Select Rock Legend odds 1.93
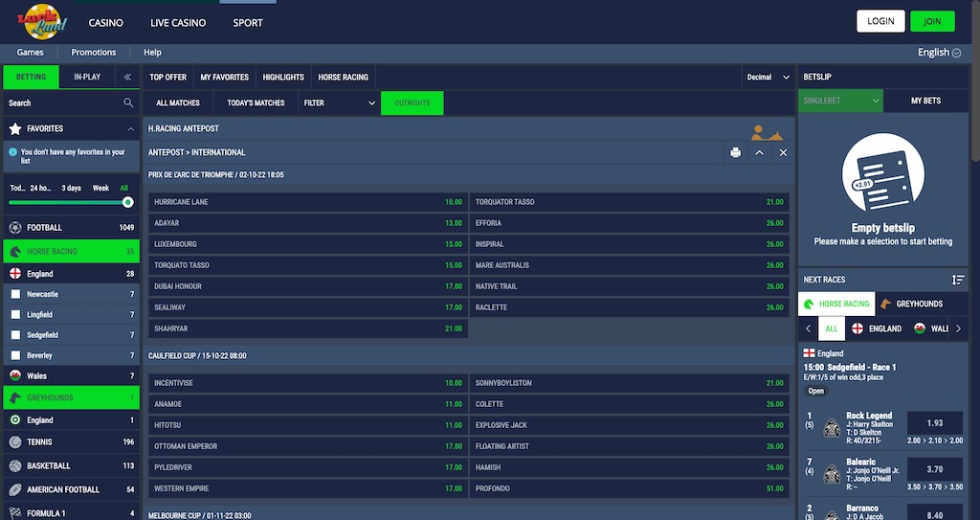The height and width of the screenshot is (520, 980). click(934, 423)
